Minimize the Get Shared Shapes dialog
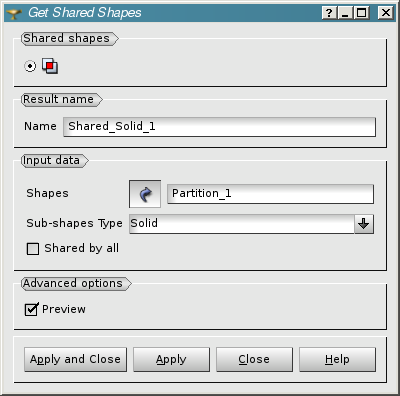400x396 pixels. click(345, 13)
